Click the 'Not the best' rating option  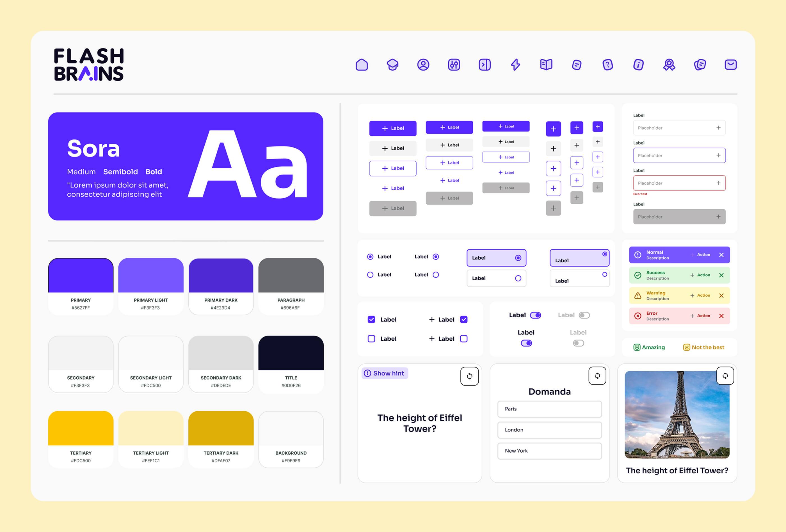coord(703,347)
